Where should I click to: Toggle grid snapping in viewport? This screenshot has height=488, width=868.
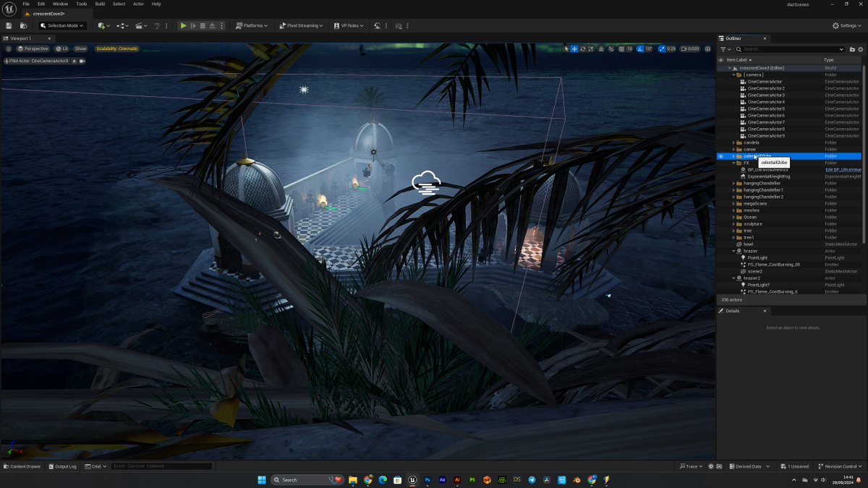click(622, 48)
